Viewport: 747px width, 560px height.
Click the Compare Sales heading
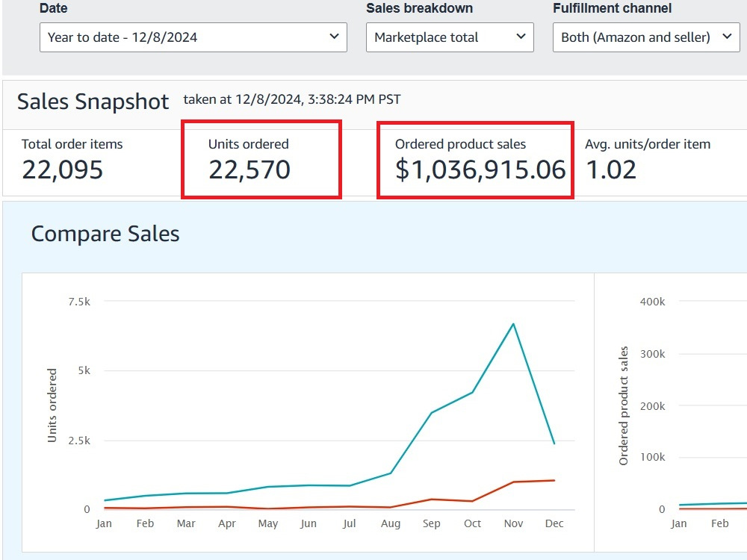(105, 234)
